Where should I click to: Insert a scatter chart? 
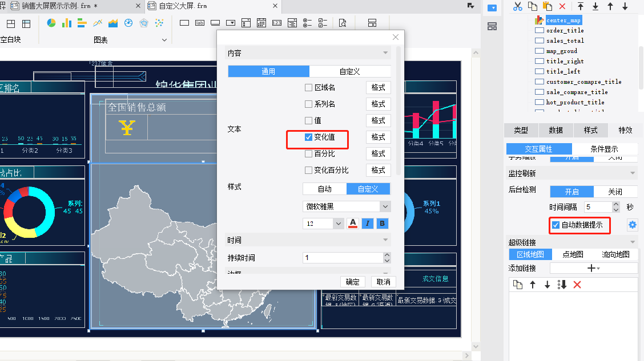click(x=159, y=23)
